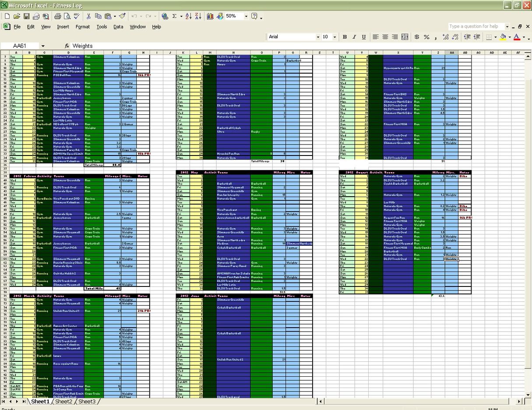Image resolution: width=532 pixels, height=410 pixels.
Task: Click the Print icon in the toolbar
Action: coord(57,16)
